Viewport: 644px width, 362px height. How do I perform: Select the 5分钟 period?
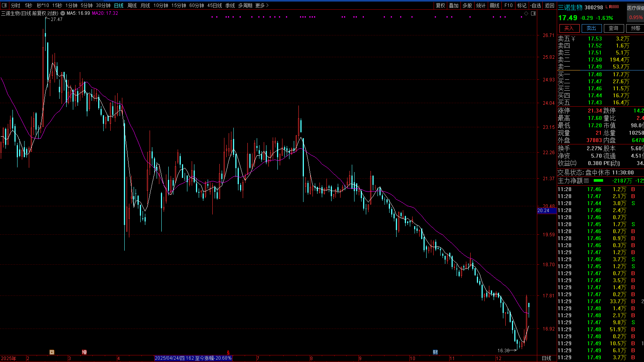(x=86, y=5)
